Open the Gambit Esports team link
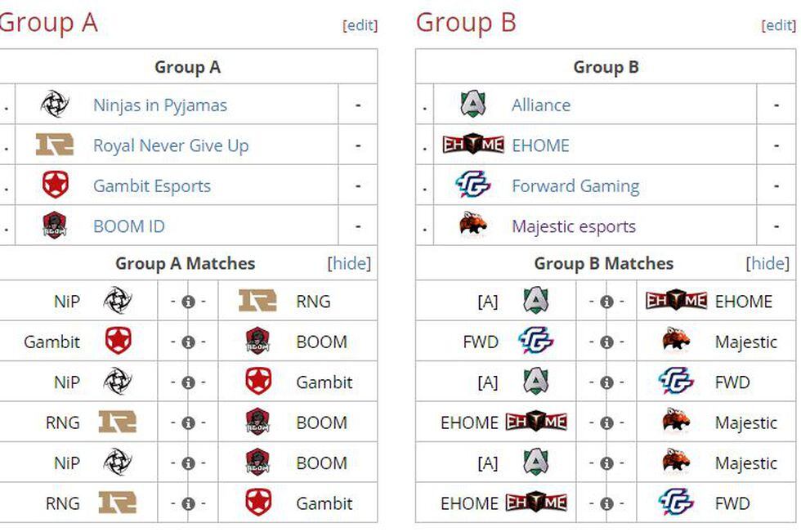This screenshot has width=801, height=532. pyautogui.click(x=152, y=186)
